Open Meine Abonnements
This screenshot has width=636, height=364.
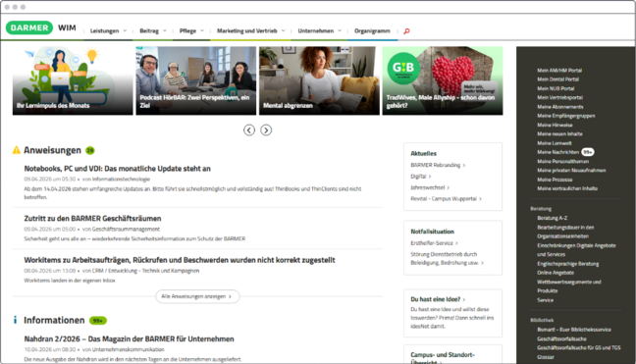(x=560, y=107)
